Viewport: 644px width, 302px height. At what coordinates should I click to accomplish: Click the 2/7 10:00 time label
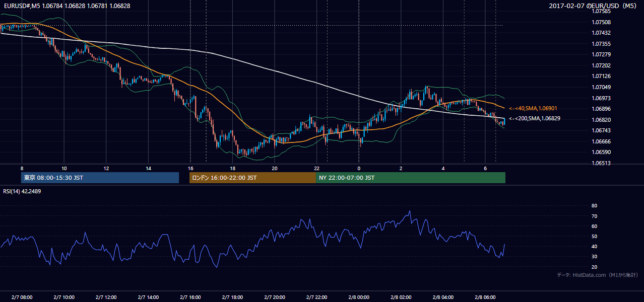[x=64, y=297]
